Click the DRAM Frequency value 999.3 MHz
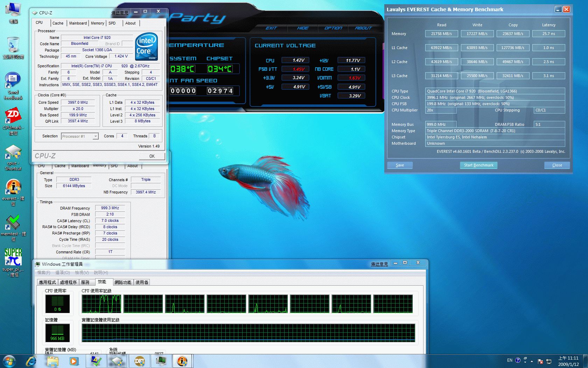This screenshot has height=368, width=588. tap(110, 208)
